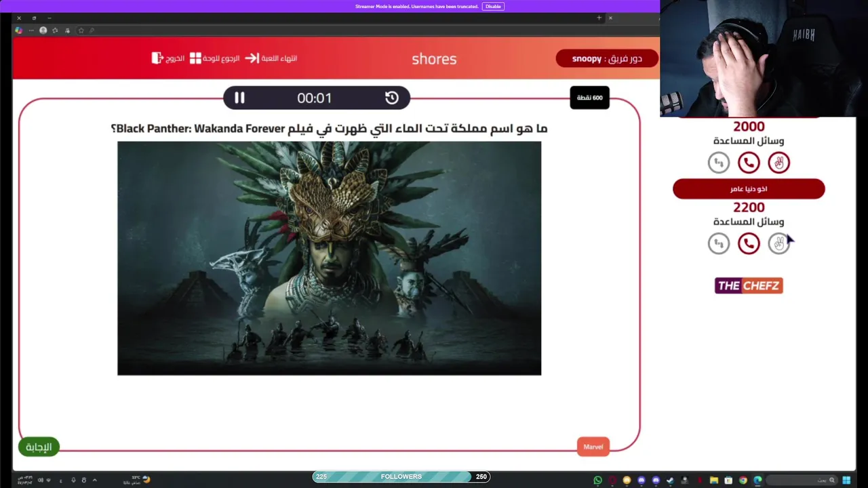Use two-fingers lifeline under score 2200
The width and height of the screenshot is (868, 488).
tap(778, 243)
